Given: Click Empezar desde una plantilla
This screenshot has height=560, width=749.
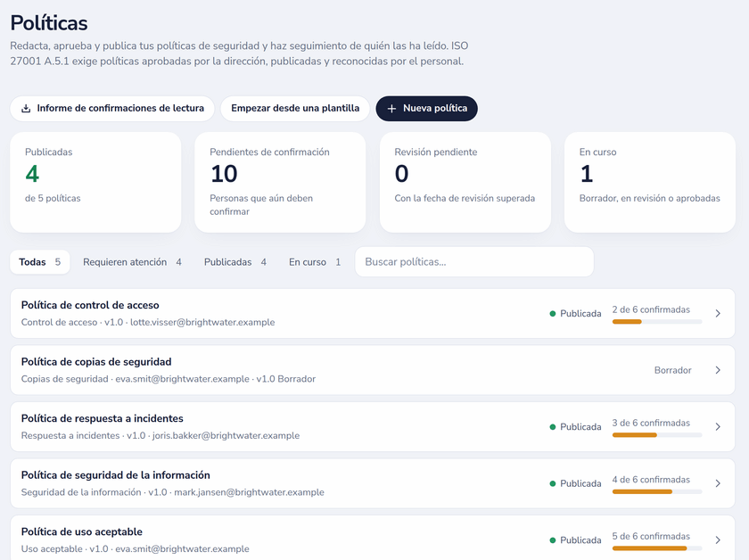Looking at the screenshot, I should point(295,109).
